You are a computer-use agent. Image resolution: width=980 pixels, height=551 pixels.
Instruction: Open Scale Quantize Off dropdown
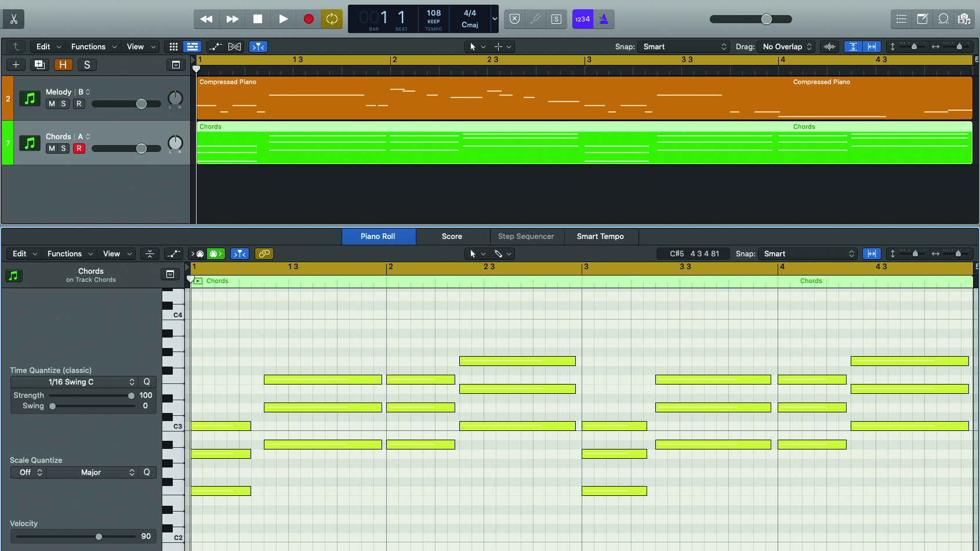click(28, 472)
